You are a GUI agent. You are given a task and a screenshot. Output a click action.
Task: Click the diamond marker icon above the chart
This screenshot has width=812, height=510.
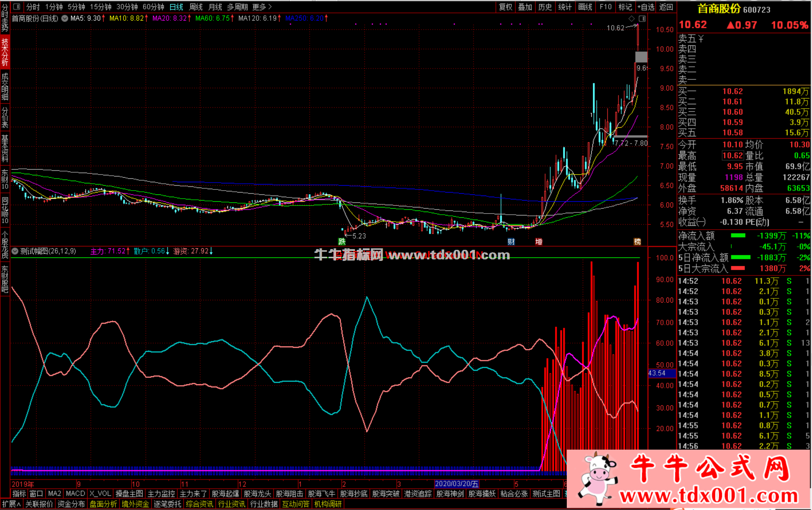point(631,18)
